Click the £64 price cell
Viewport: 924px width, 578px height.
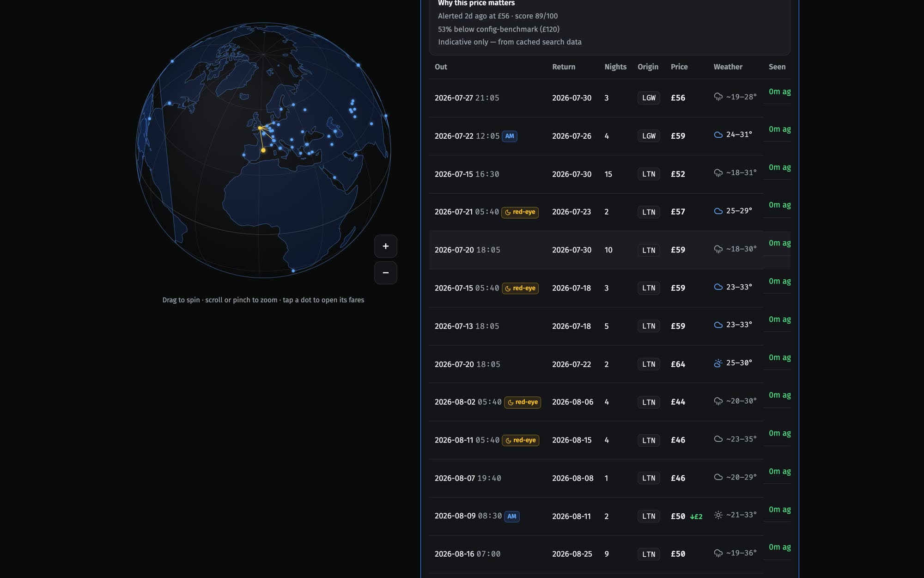point(678,364)
